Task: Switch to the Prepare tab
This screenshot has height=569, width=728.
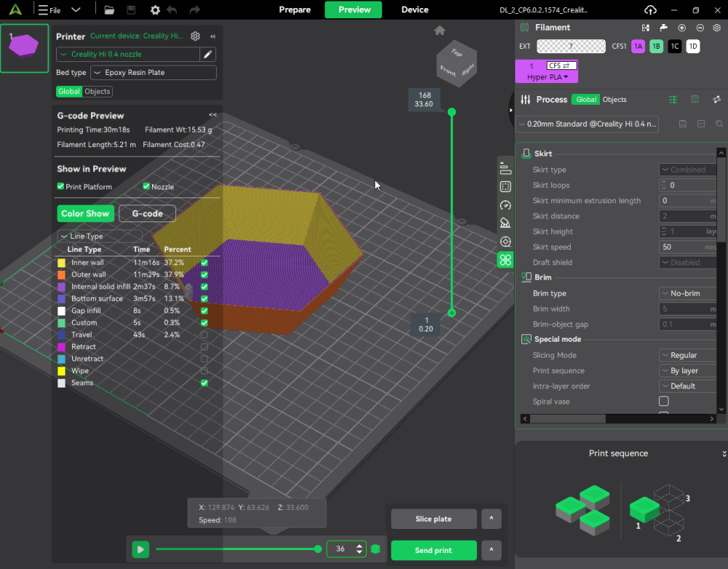Action: point(295,9)
